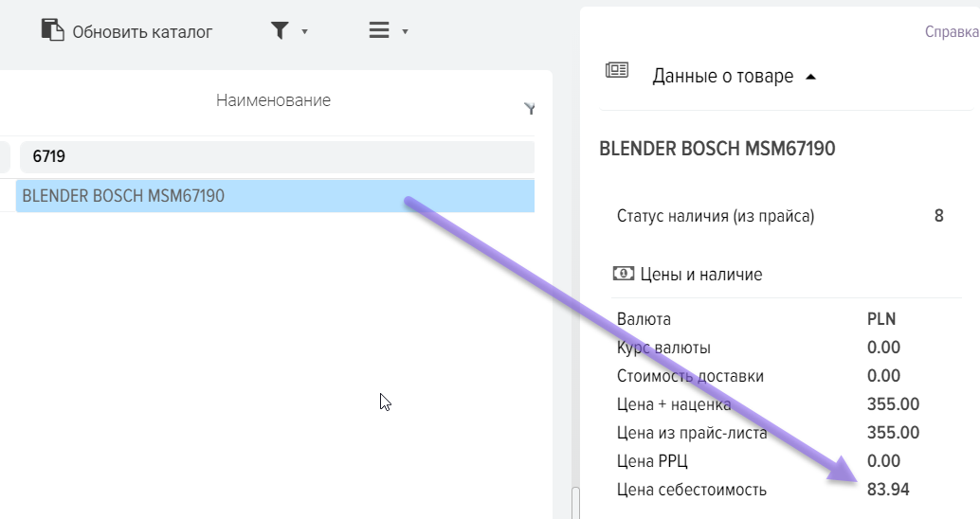Expand the hamburger menu dropdown arrow
980x519 pixels.
[405, 32]
